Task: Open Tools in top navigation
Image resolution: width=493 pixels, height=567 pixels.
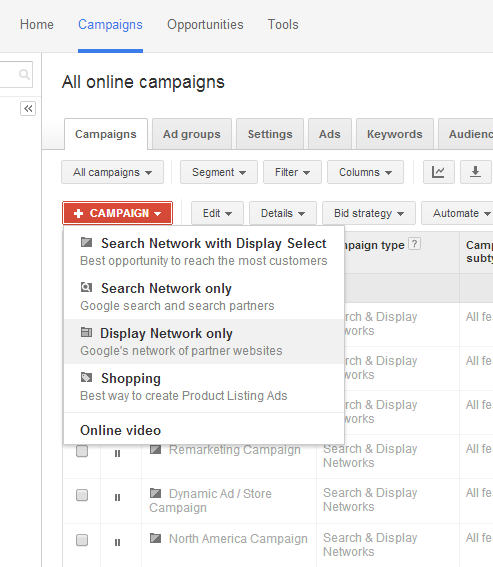Action: (x=283, y=25)
